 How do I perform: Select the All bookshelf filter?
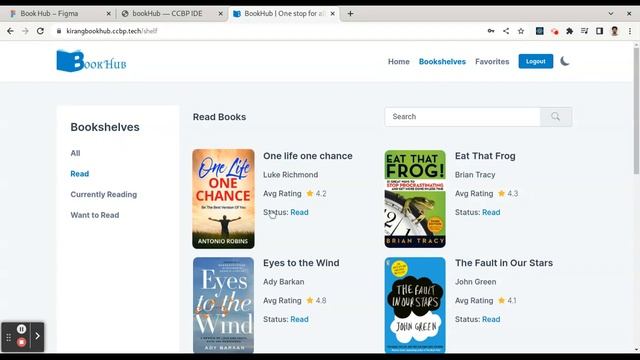click(75, 153)
